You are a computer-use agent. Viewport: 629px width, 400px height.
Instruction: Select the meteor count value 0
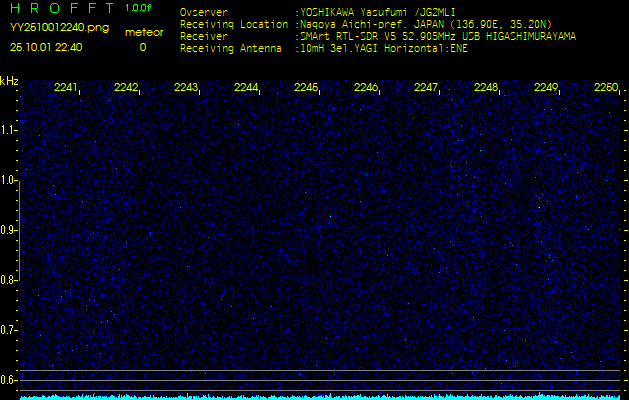142,47
